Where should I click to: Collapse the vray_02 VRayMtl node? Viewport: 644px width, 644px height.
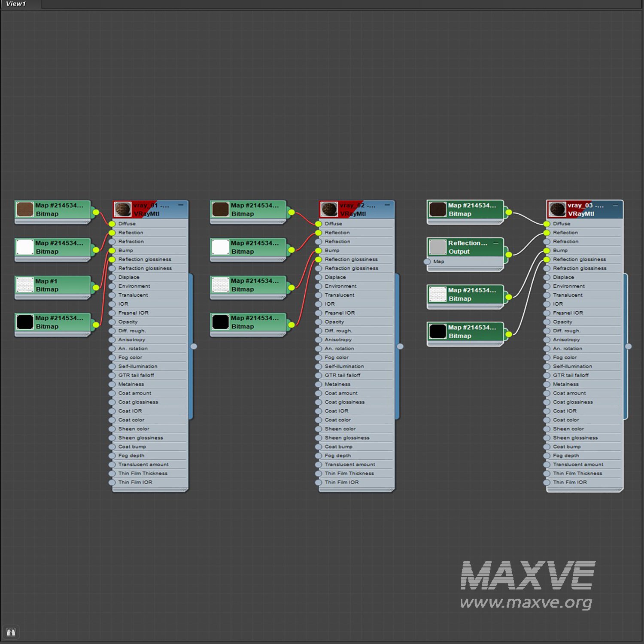click(x=387, y=205)
